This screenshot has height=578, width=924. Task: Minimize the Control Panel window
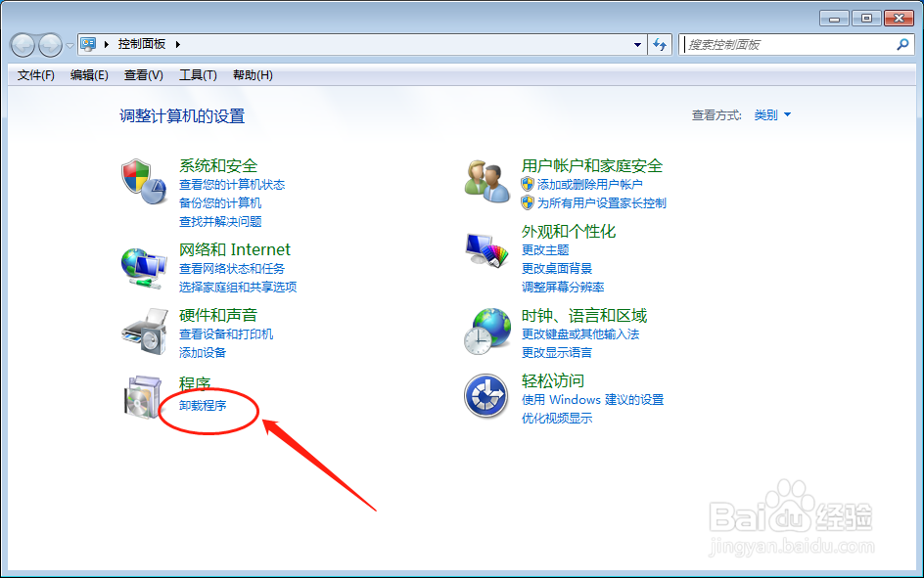(x=834, y=19)
